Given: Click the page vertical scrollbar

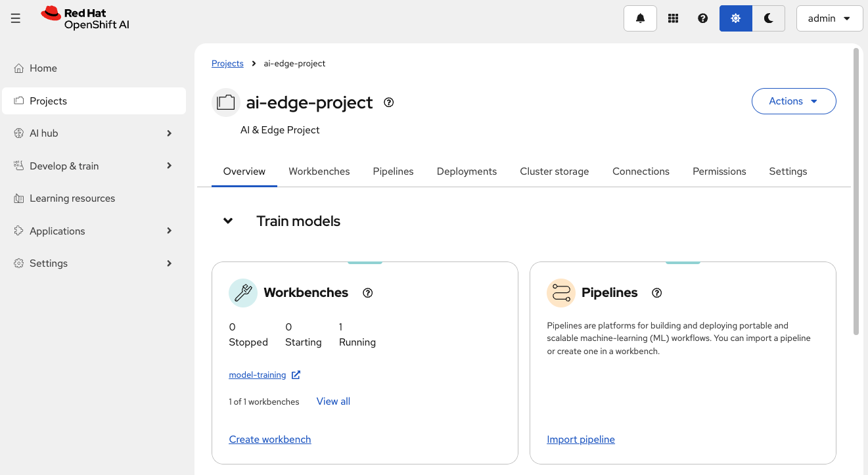Looking at the screenshot, I should [x=856, y=191].
